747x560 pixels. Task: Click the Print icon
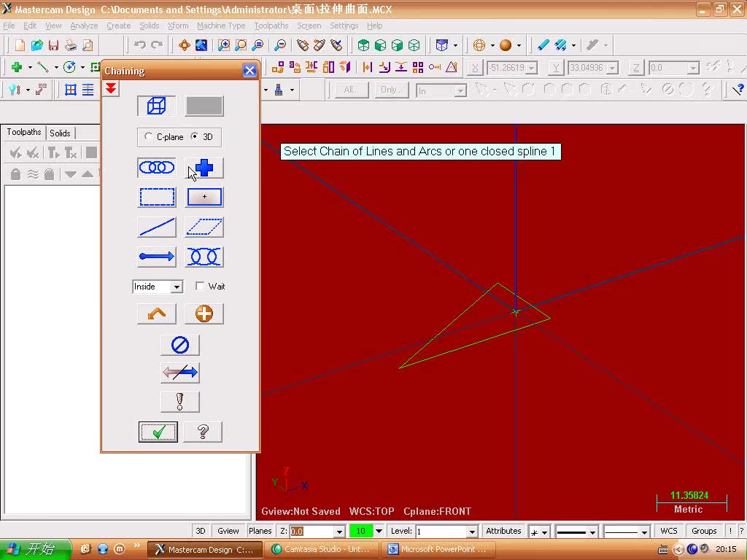(x=71, y=45)
